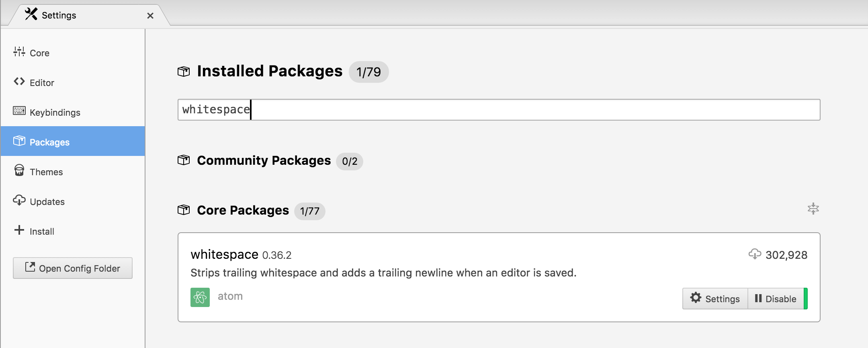Open the Core settings section

click(x=72, y=53)
